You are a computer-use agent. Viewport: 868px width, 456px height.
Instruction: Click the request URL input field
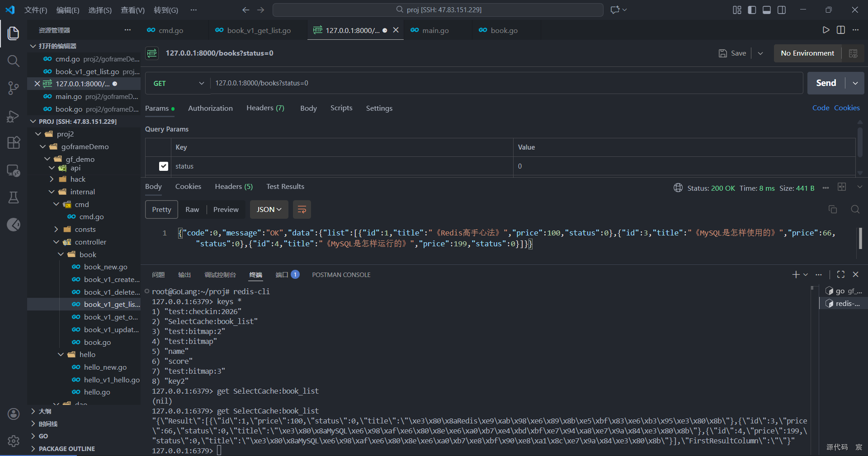[x=506, y=83]
